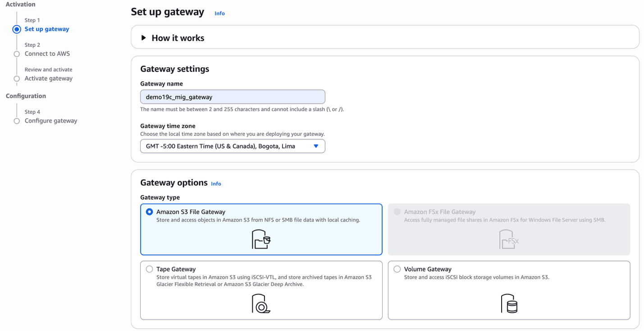Viewport: 644px width, 331px height.
Task: Choose the Tape Gateway option
Action: [x=149, y=269]
